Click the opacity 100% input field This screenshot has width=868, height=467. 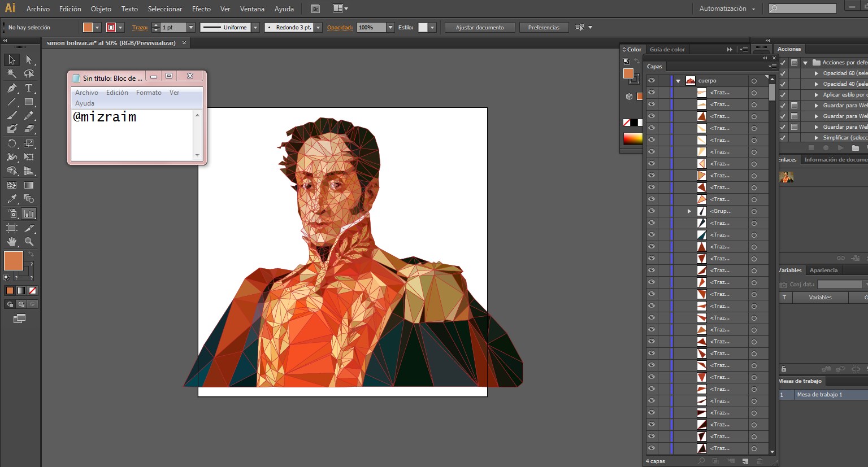371,27
